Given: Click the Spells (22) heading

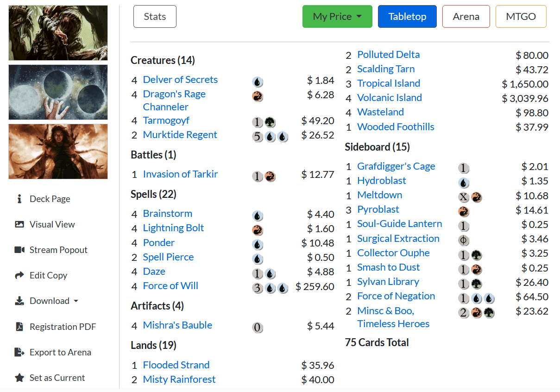Looking at the screenshot, I should pos(154,194).
